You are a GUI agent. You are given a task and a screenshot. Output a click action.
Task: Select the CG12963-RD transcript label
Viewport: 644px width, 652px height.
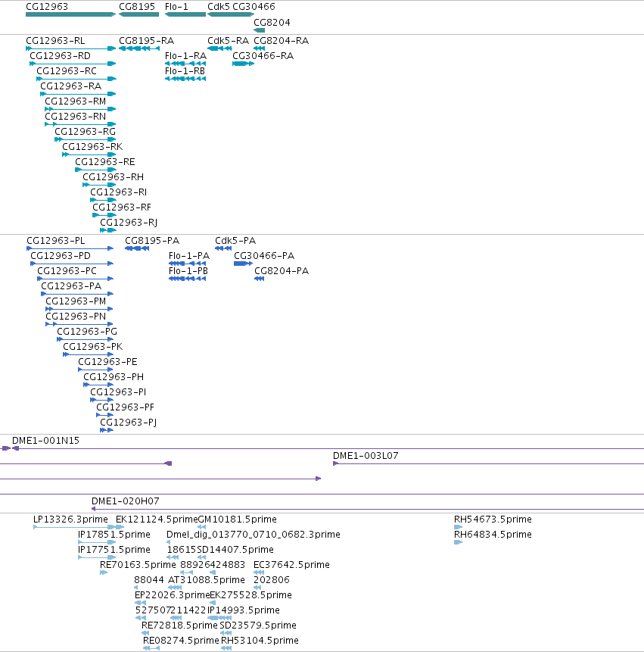tap(61, 56)
